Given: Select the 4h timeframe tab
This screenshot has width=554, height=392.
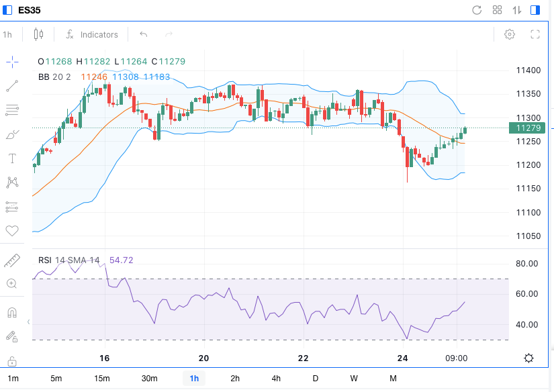Looking at the screenshot, I should (x=276, y=379).
